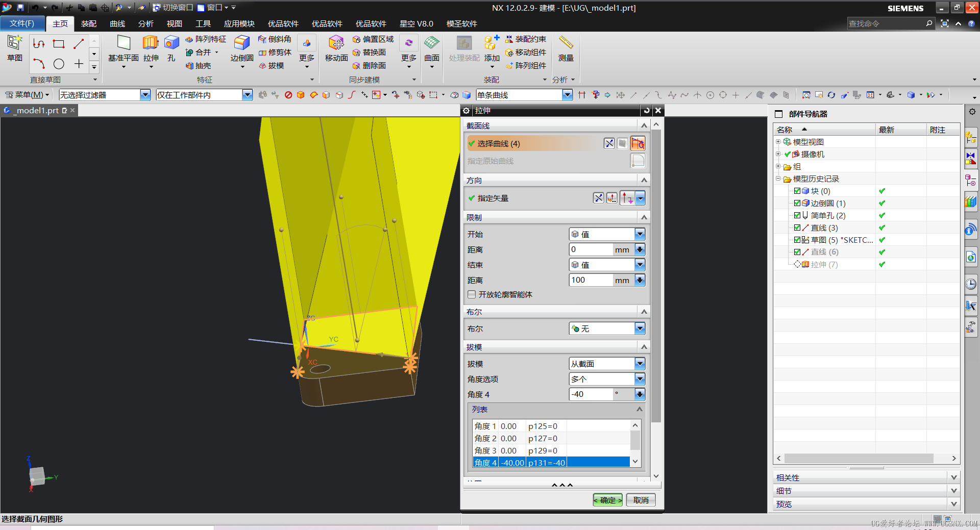Click the 抽壳 shell tool
This screenshot has height=530, width=980.
pos(199,66)
